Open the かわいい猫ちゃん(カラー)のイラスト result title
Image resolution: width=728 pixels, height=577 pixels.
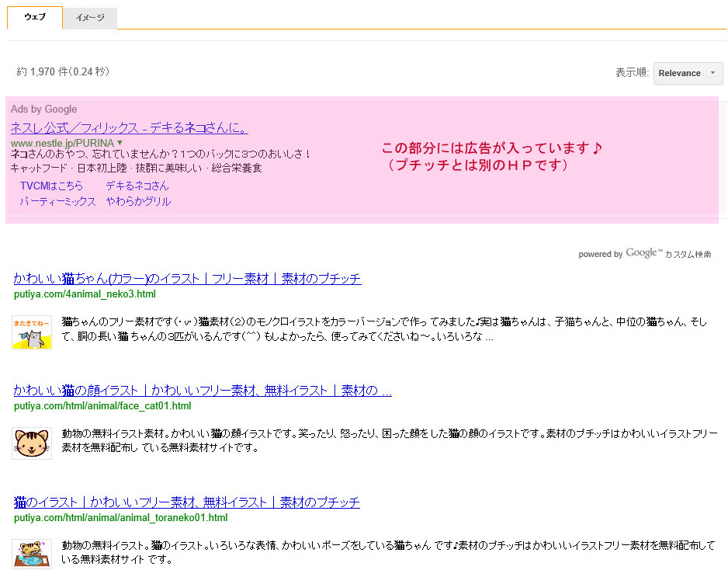click(187, 279)
